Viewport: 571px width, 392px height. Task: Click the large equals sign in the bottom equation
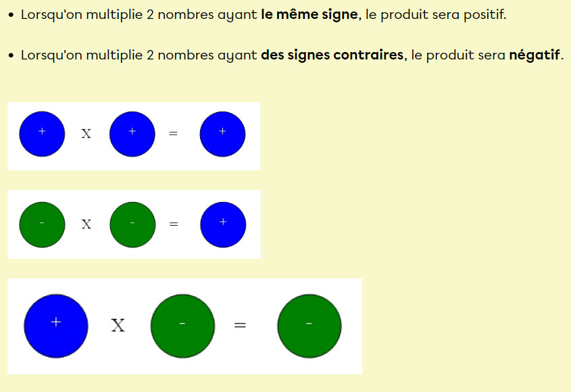coord(240,326)
